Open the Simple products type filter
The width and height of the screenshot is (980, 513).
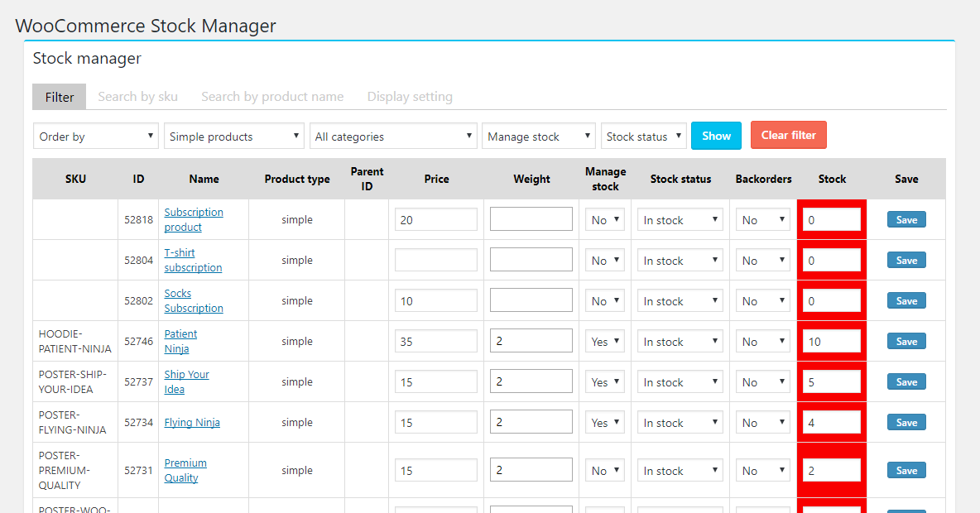click(233, 137)
